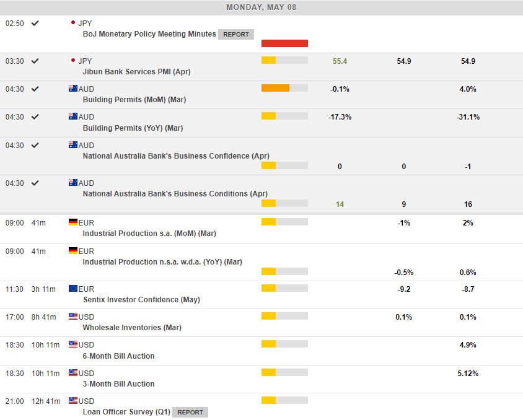Viewport: 523px width, 420px height.
Task: Expand Industrial Production n.s.a. w.d.a. (YoY) row
Action: [x=162, y=262]
